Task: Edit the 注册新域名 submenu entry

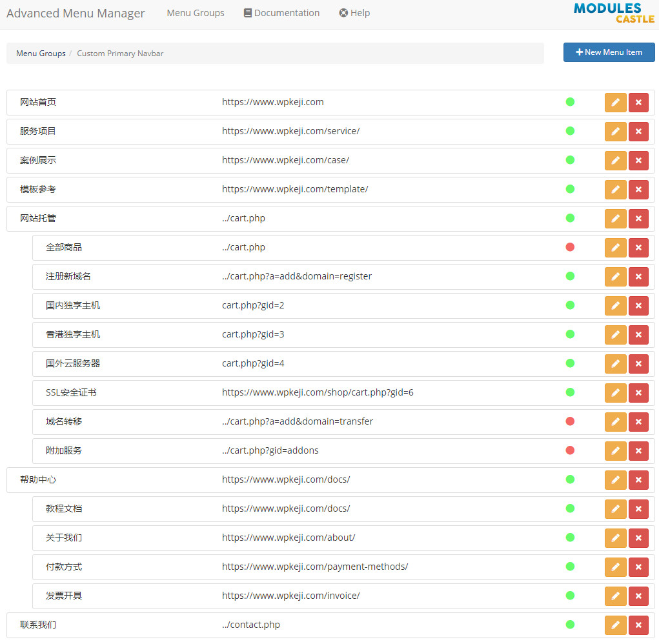Action: 615,276
